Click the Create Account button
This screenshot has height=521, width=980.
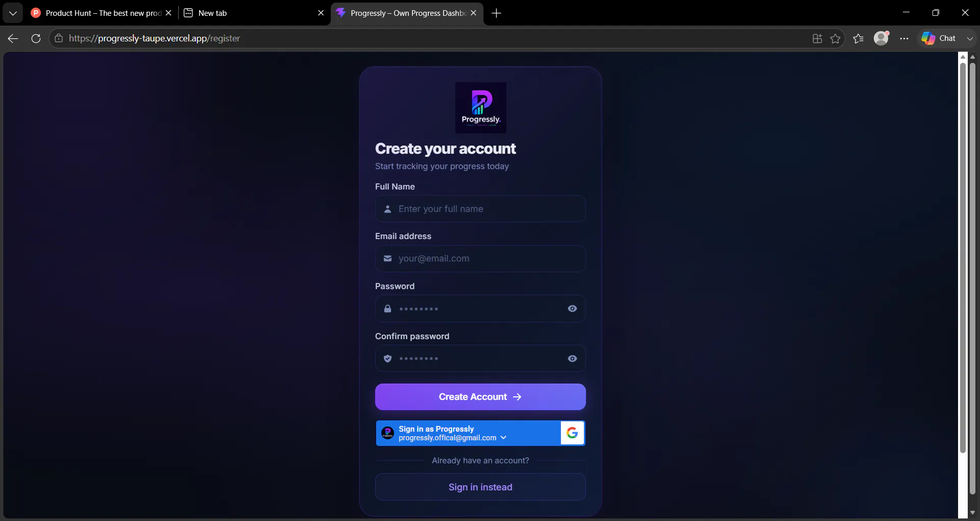tap(480, 397)
